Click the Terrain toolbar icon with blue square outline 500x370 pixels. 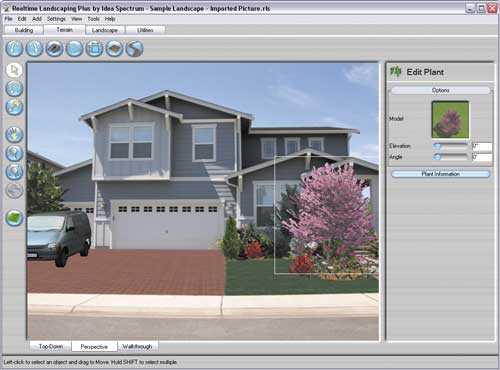pyautogui.click(x=94, y=49)
